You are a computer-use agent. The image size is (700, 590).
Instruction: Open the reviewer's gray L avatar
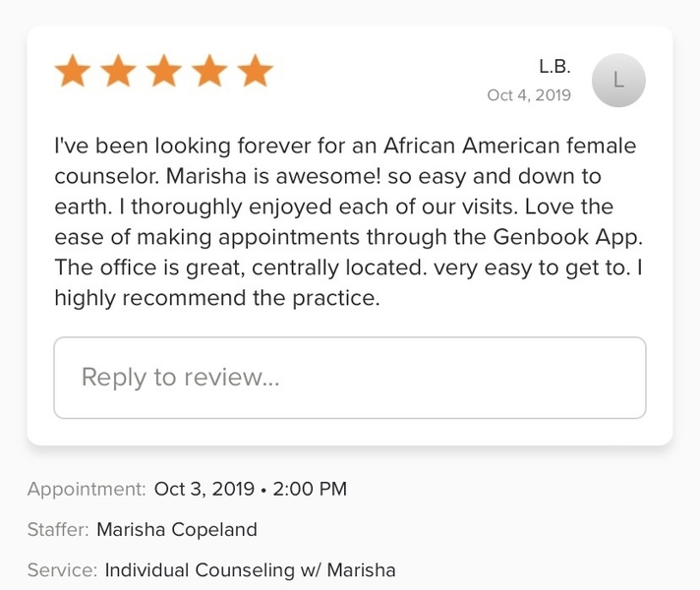(x=618, y=81)
